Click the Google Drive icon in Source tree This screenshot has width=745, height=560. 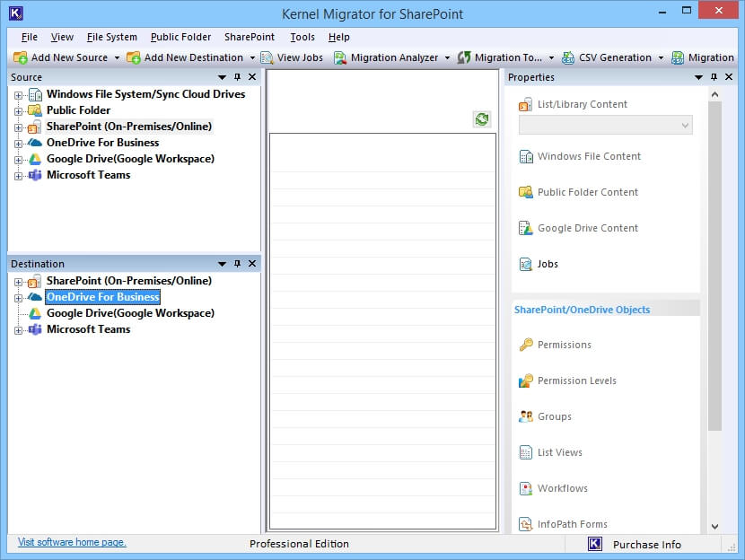[x=35, y=159]
